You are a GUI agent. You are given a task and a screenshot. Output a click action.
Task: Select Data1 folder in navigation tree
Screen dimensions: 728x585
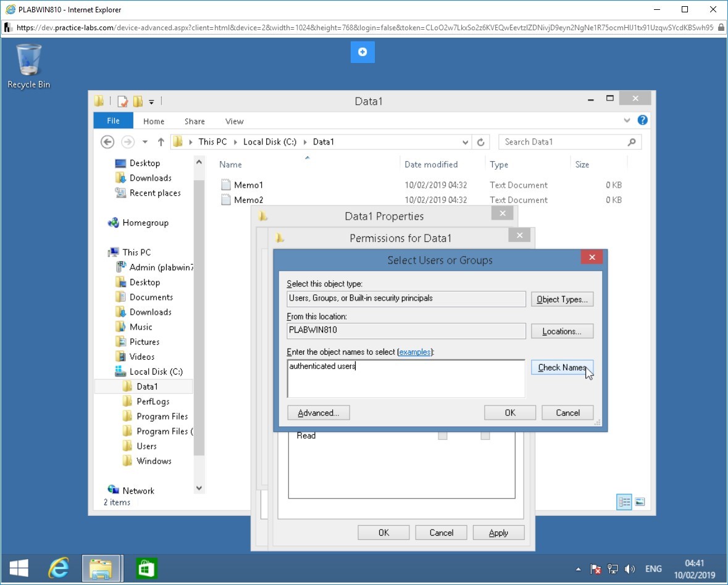coord(147,386)
